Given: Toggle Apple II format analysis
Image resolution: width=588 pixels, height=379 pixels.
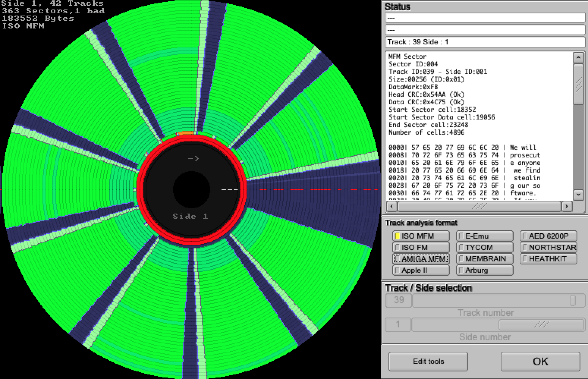Looking at the screenshot, I should pyautogui.click(x=421, y=270).
